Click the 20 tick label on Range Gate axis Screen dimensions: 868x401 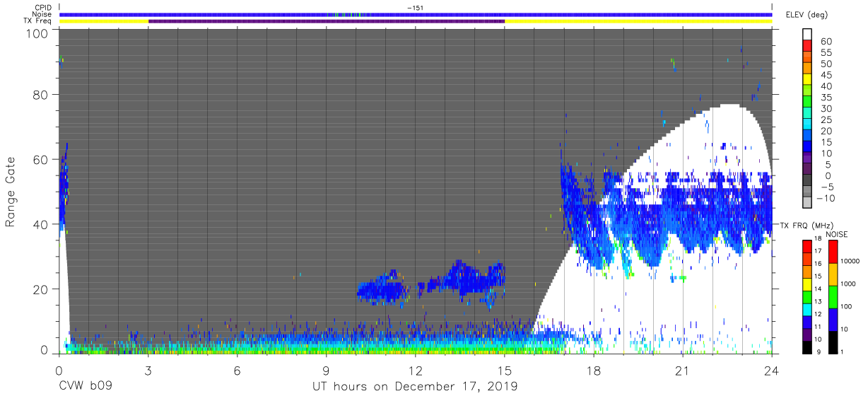click(x=40, y=289)
